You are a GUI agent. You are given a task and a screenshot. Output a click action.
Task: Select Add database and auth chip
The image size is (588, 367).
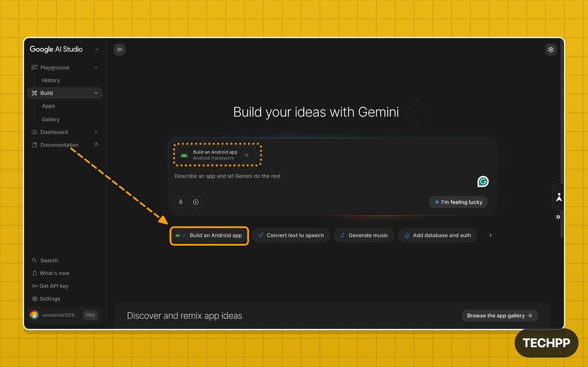(438, 235)
